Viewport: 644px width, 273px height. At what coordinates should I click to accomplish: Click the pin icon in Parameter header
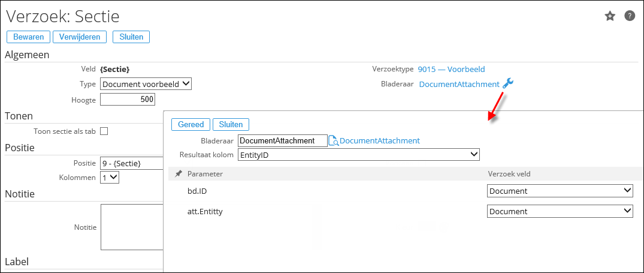[x=179, y=174]
